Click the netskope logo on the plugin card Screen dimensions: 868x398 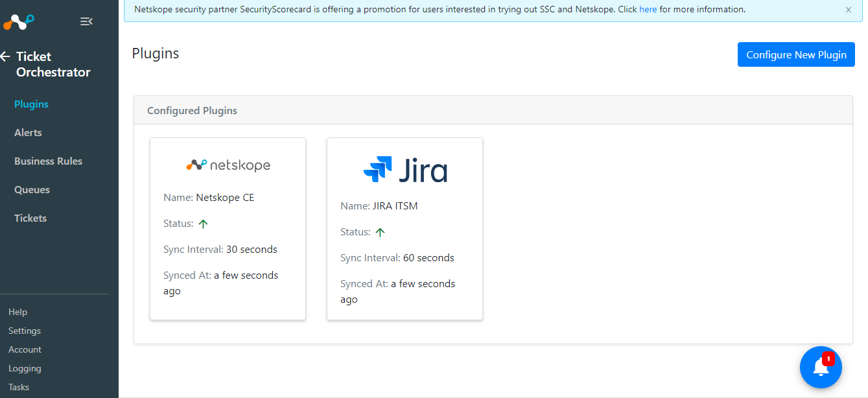click(x=228, y=165)
